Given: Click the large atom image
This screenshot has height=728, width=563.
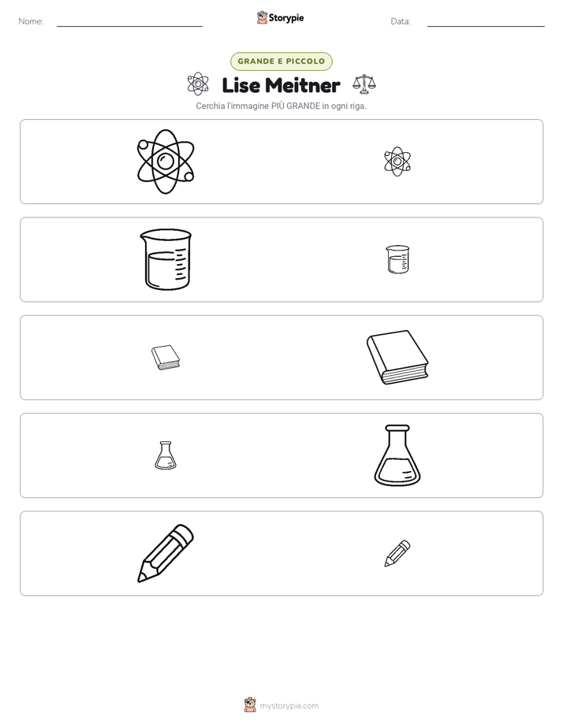Looking at the screenshot, I should point(166,162).
